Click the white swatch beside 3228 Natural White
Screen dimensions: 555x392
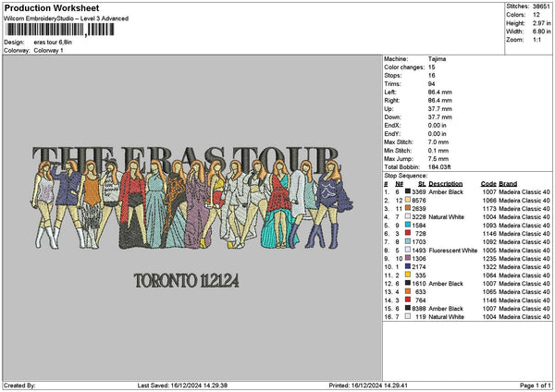pyautogui.click(x=408, y=216)
